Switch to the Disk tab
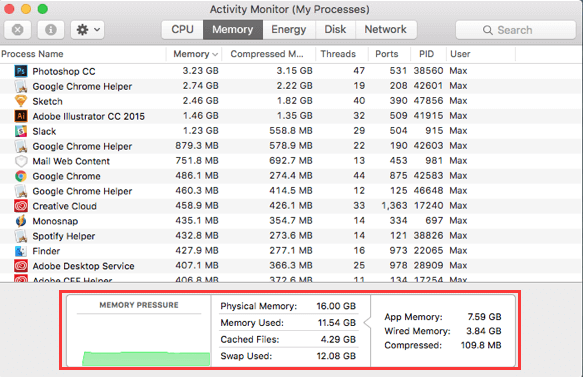This screenshot has width=583, height=377. point(335,29)
